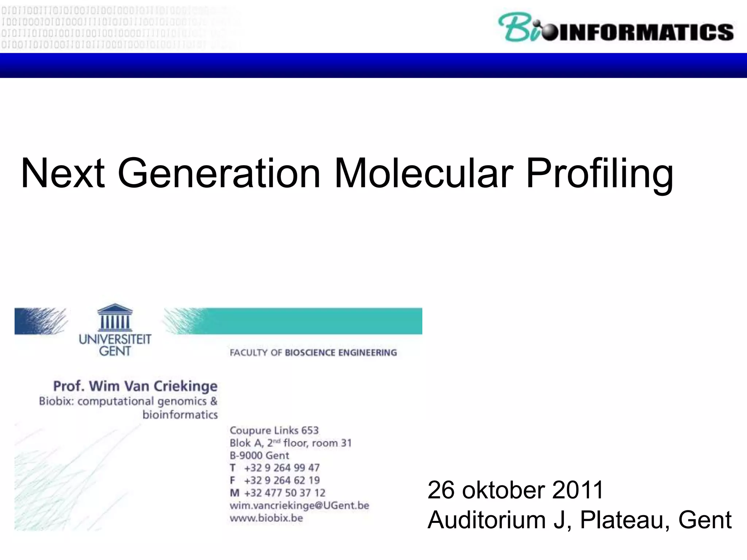Open the www.biobix.be website link
The image size is (747, 560).
(x=266, y=518)
